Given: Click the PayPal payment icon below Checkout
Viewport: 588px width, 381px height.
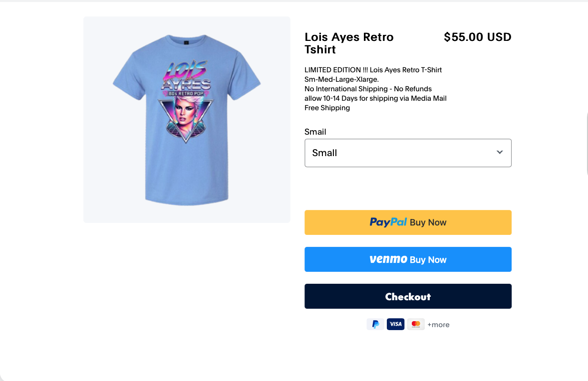Looking at the screenshot, I should 375,324.
